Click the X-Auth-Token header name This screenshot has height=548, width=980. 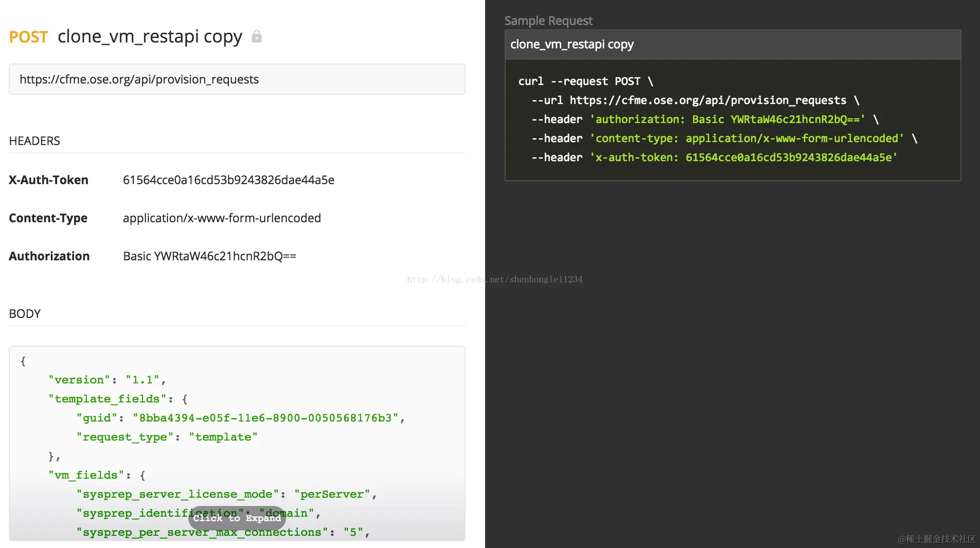click(48, 180)
